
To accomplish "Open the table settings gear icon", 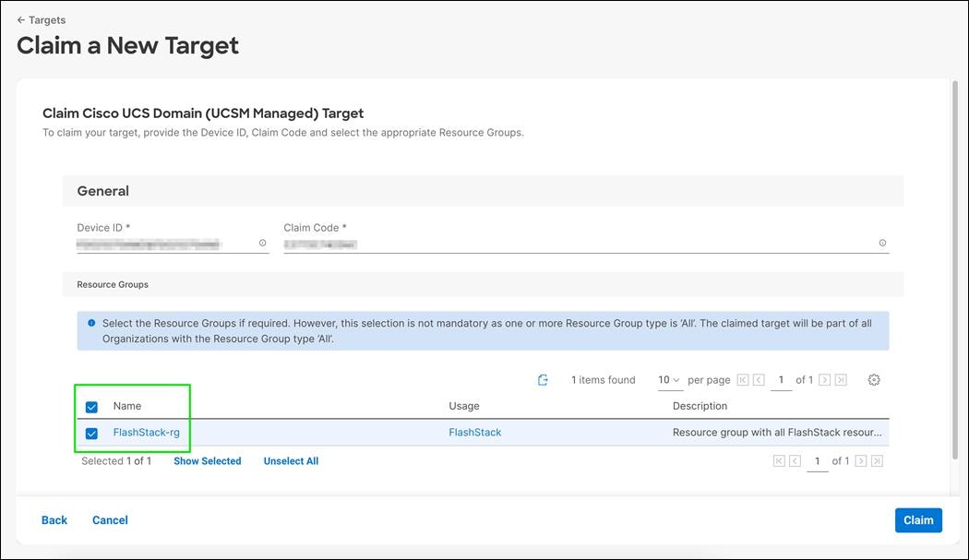I will [873, 379].
